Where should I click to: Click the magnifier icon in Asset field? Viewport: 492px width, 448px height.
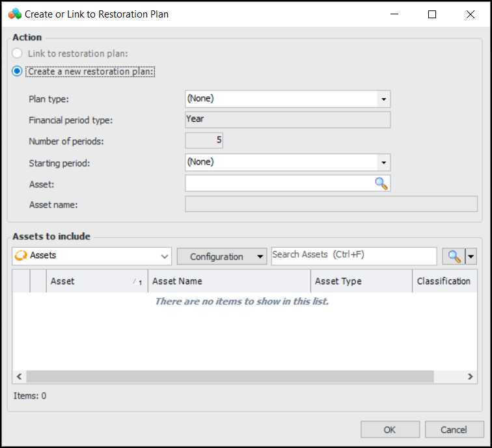coord(381,184)
